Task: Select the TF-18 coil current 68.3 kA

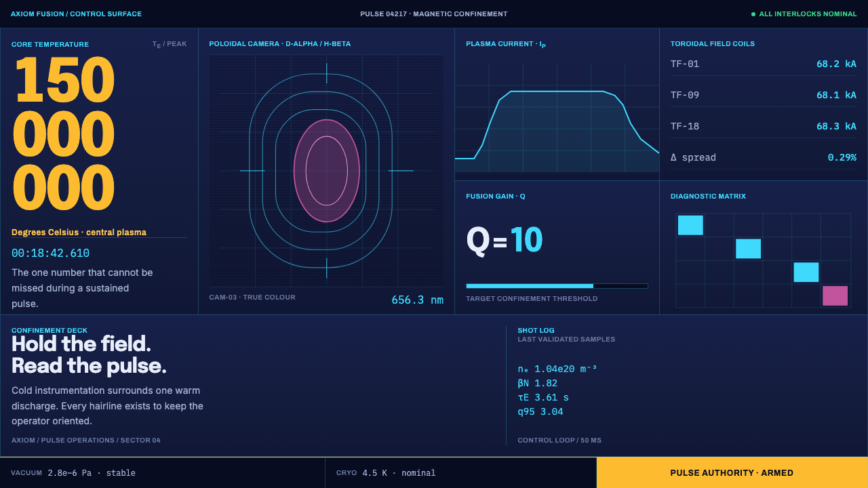Action: (836, 126)
